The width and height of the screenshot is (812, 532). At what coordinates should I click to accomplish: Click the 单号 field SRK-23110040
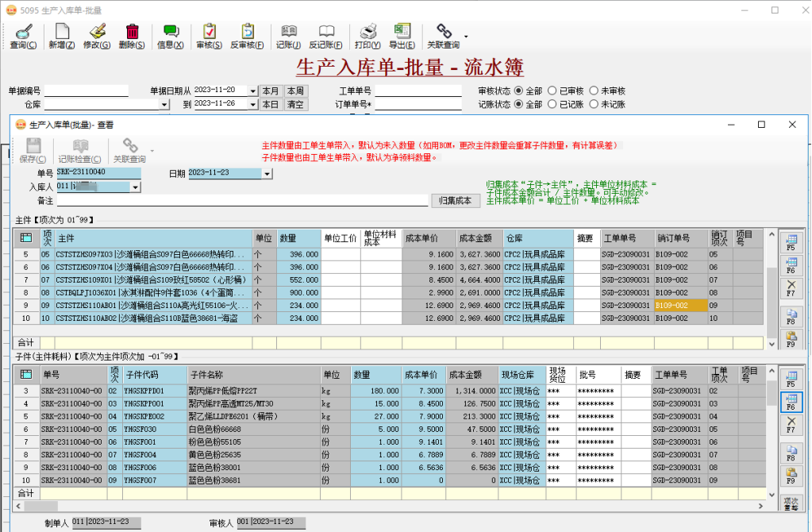click(x=98, y=172)
